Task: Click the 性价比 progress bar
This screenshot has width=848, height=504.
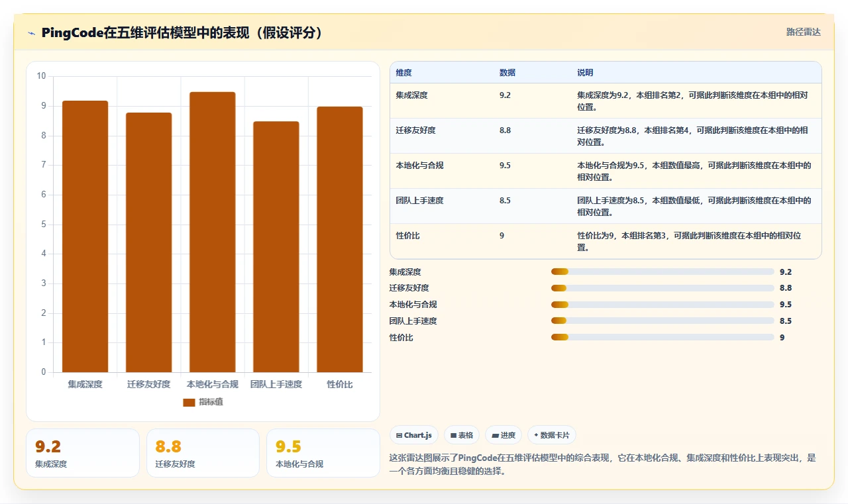Action: point(662,338)
